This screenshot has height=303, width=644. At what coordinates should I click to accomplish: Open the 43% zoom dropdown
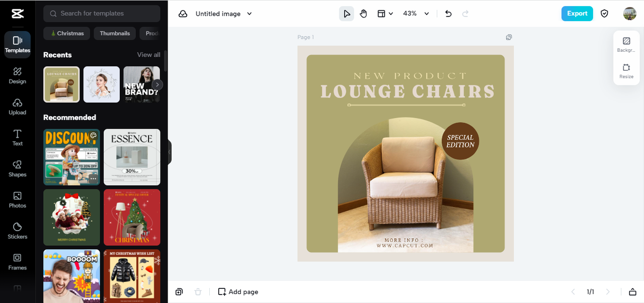click(416, 14)
